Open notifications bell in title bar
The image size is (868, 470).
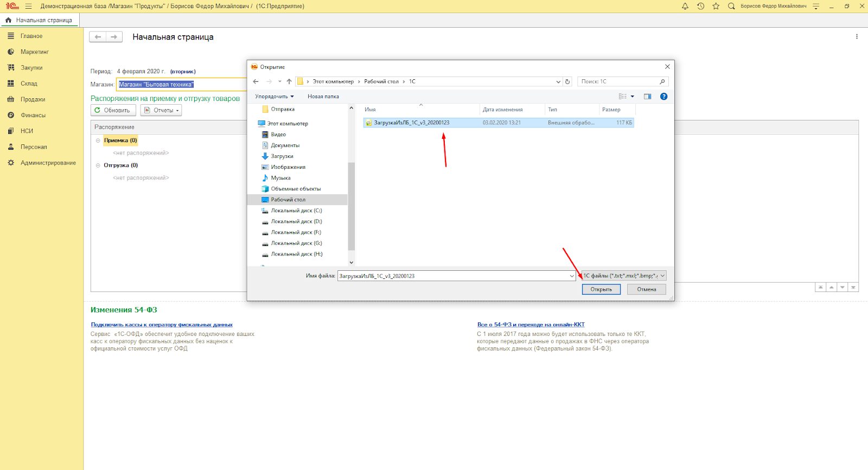685,7
